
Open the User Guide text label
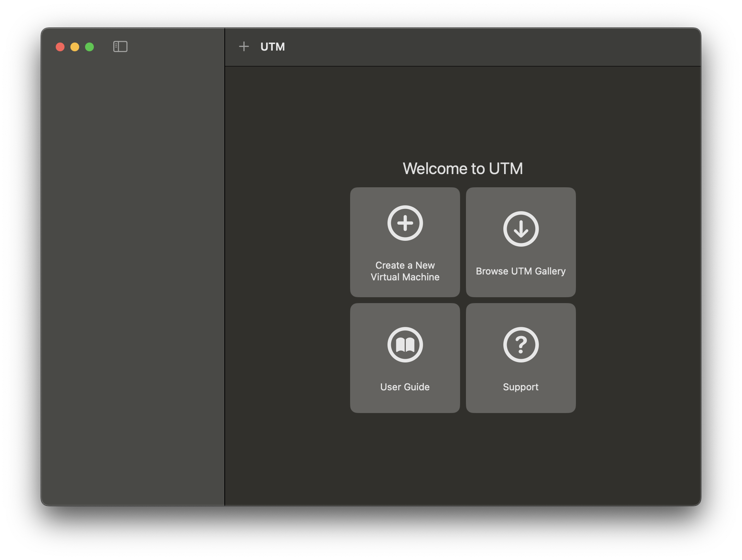tap(405, 387)
